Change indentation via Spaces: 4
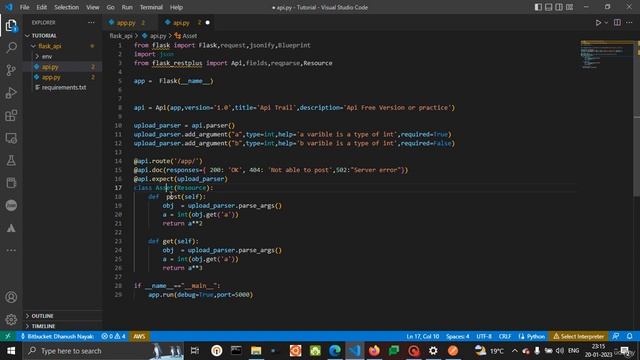This screenshot has width=640, height=360. coord(458,336)
